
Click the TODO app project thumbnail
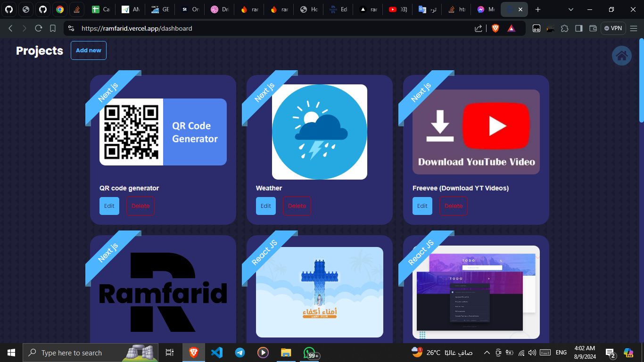[x=476, y=292]
